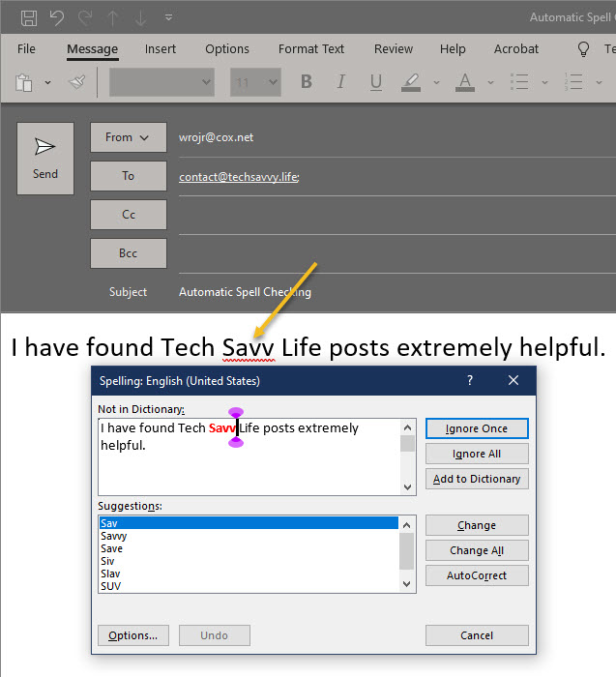Click the Tell Me lightbulb icon
This screenshot has width=616, height=677.
point(583,49)
